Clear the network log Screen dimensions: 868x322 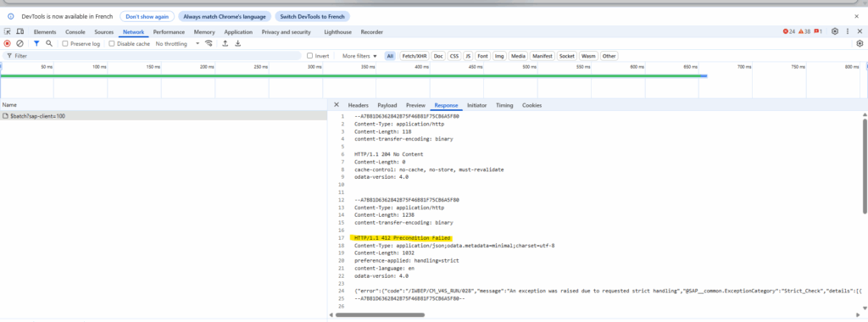click(19, 43)
